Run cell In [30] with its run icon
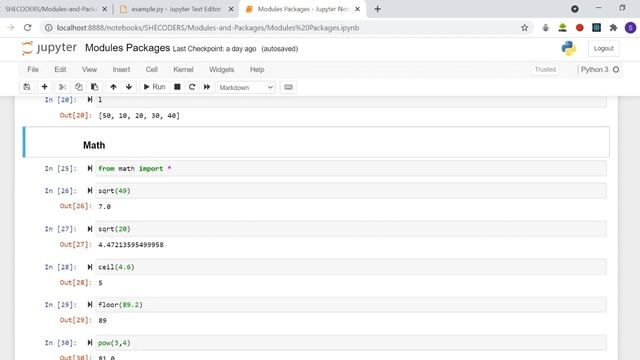The width and height of the screenshot is (640, 360). pos(90,343)
